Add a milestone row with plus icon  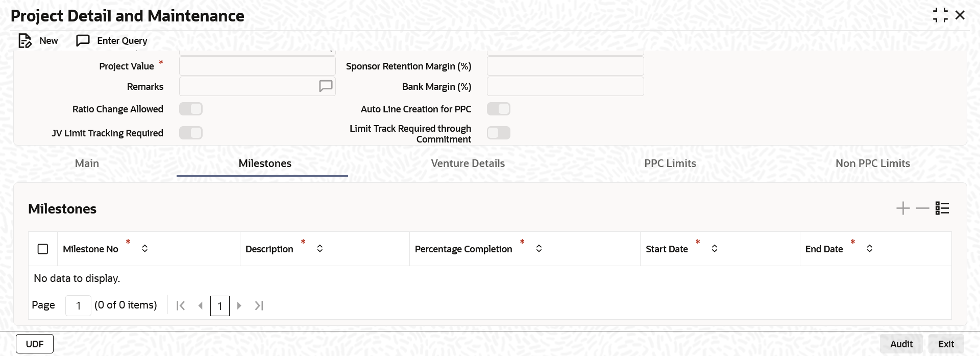pos(903,208)
